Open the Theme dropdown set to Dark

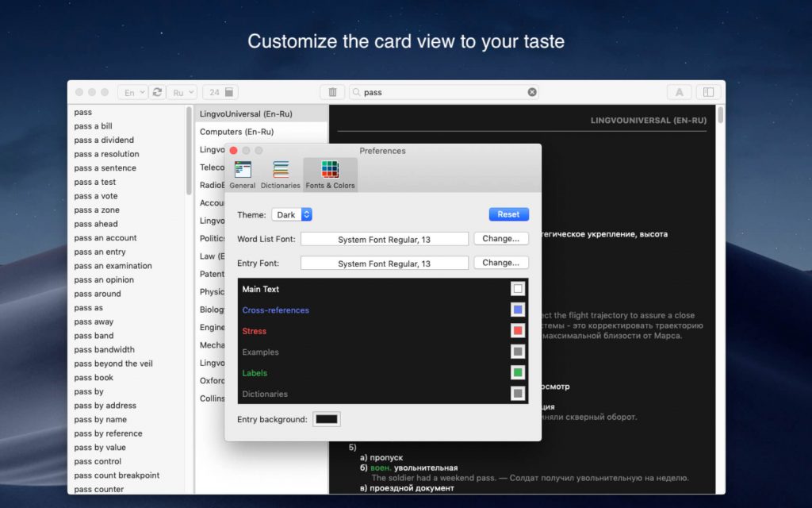click(x=292, y=214)
